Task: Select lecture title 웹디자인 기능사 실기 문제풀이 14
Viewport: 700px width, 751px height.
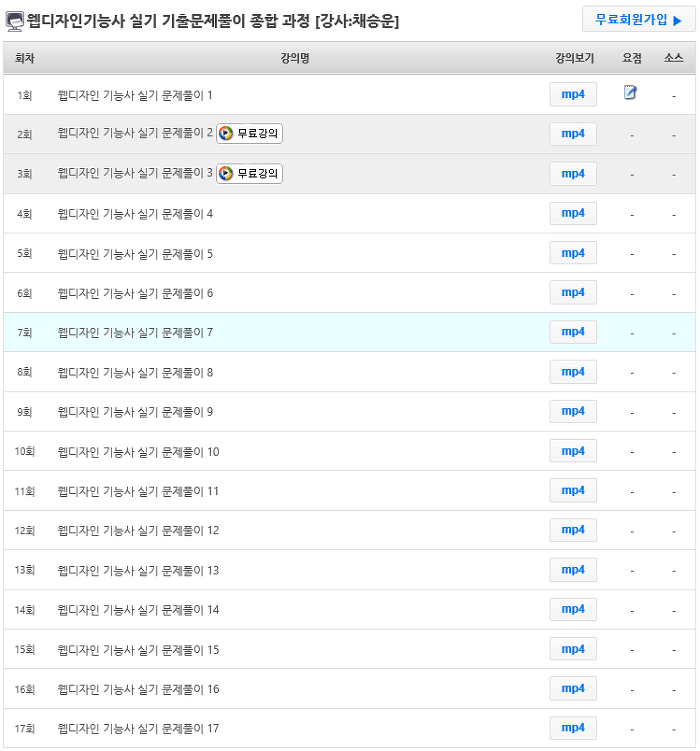Action: click(138, 610)
